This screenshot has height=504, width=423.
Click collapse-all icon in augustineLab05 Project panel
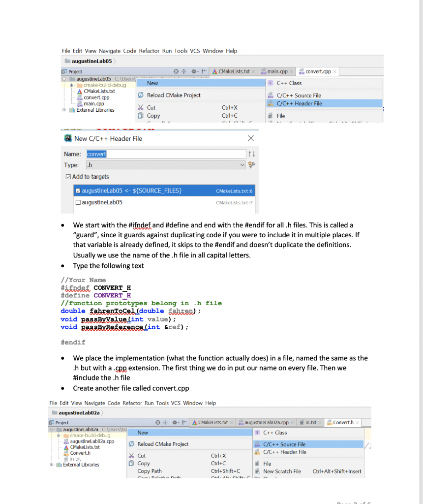pos(184,71)
